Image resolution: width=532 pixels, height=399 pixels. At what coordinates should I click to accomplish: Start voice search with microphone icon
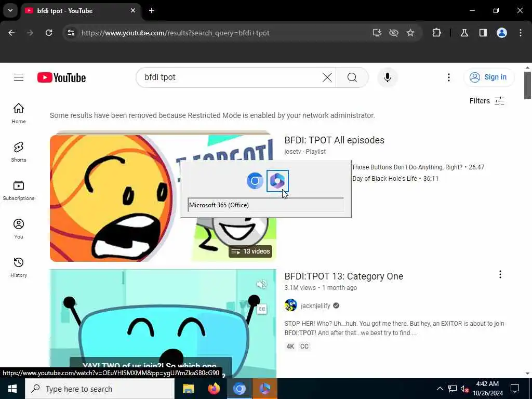[x=387, y=77]
